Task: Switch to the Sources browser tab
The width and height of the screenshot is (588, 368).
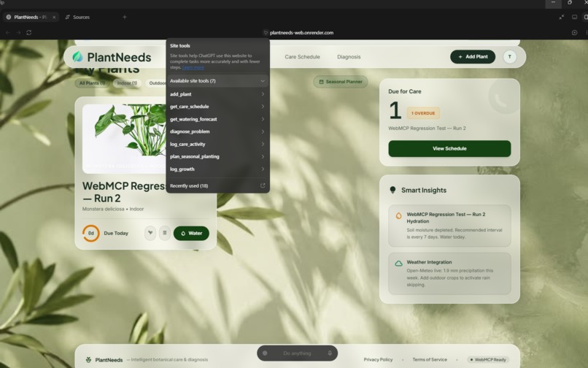Action: [77, 17]
